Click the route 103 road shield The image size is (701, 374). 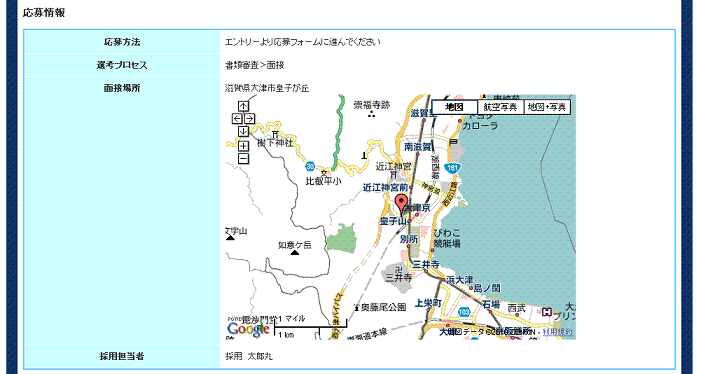pyautogui.click(x=464, y=312)
